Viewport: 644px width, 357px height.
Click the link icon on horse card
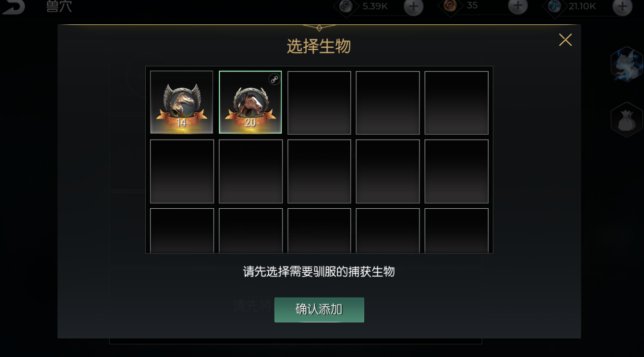pyautogui.click(x=274, y=79)
